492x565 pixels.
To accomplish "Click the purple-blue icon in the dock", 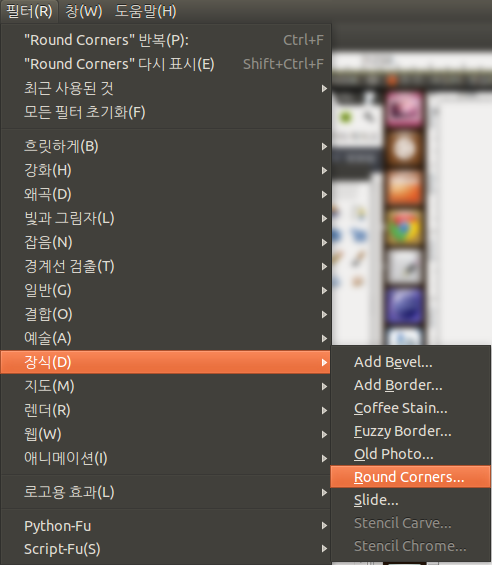I will pos(404,307).
